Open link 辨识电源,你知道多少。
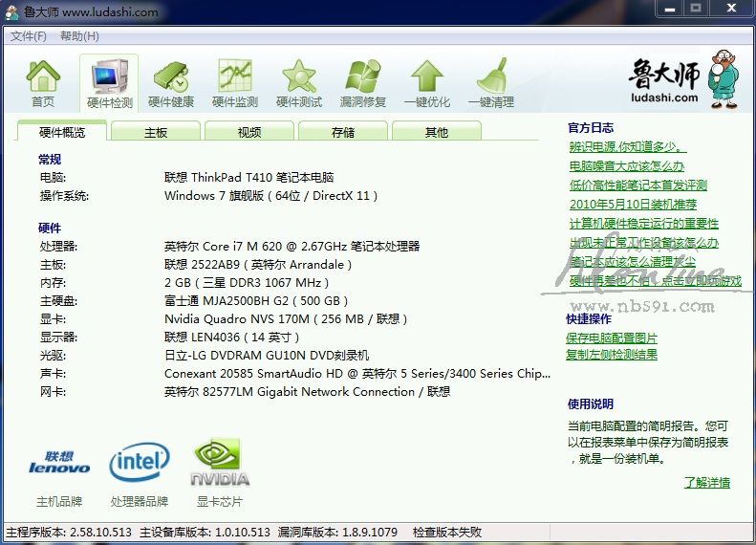This screenshot has width=756, height=545. point(628,146)
